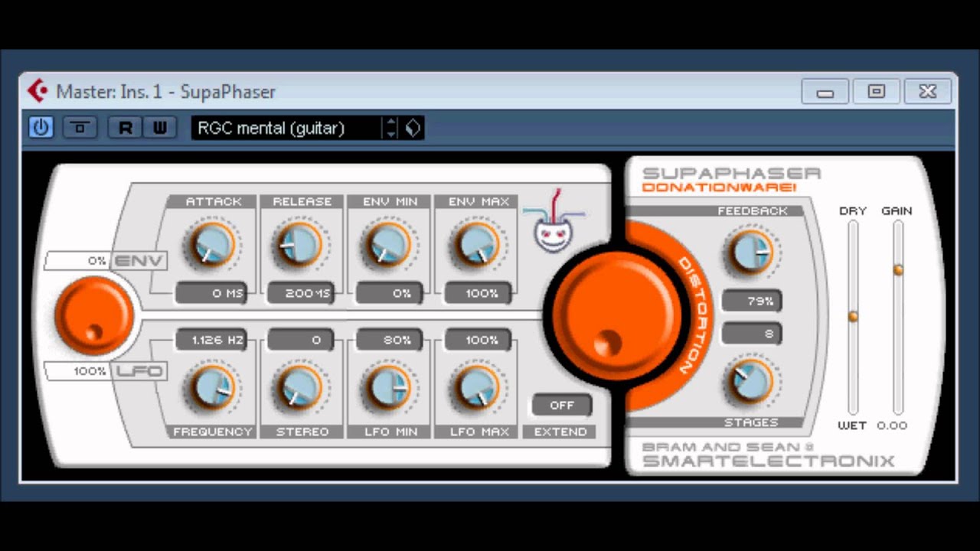Click the DONATIONWARE! link text

point(719,187)
